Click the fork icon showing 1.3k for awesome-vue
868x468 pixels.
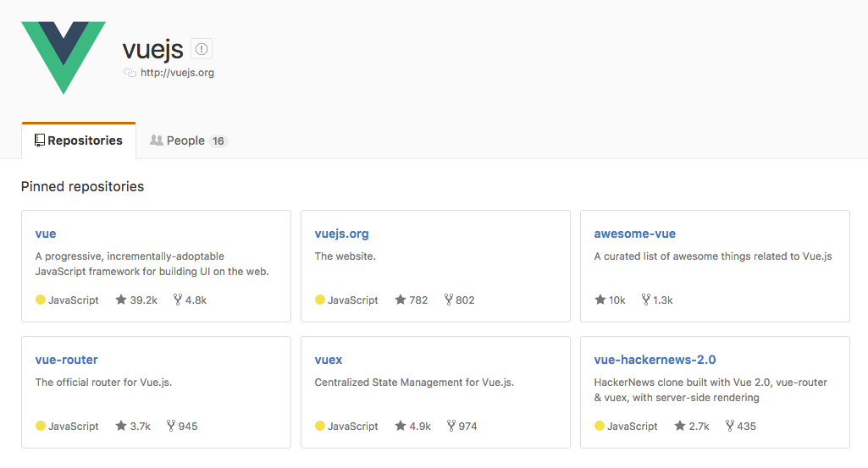tap(645, 300)
